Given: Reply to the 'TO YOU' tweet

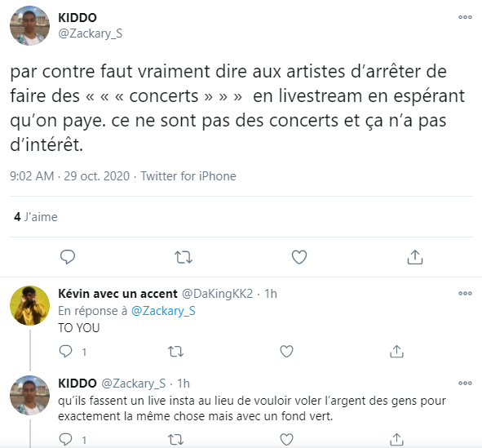Looking at the screenshot, I should pos(65,352).
